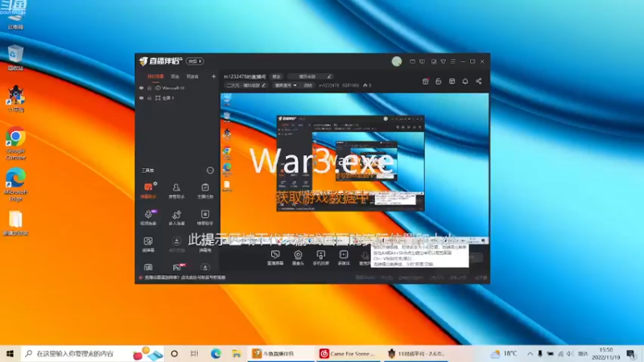Click the room title m1232478的直播间

click(x=245, y=76)
